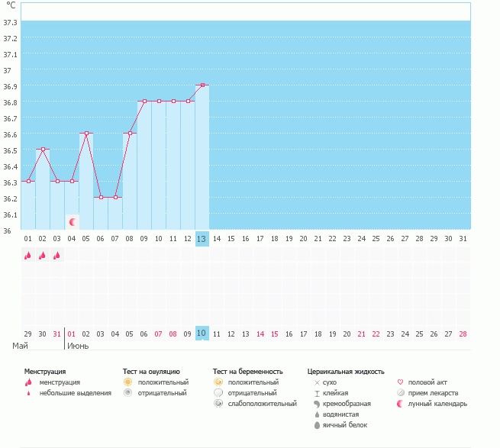Click the moon icon on cycle day 04

coord(73,222)
